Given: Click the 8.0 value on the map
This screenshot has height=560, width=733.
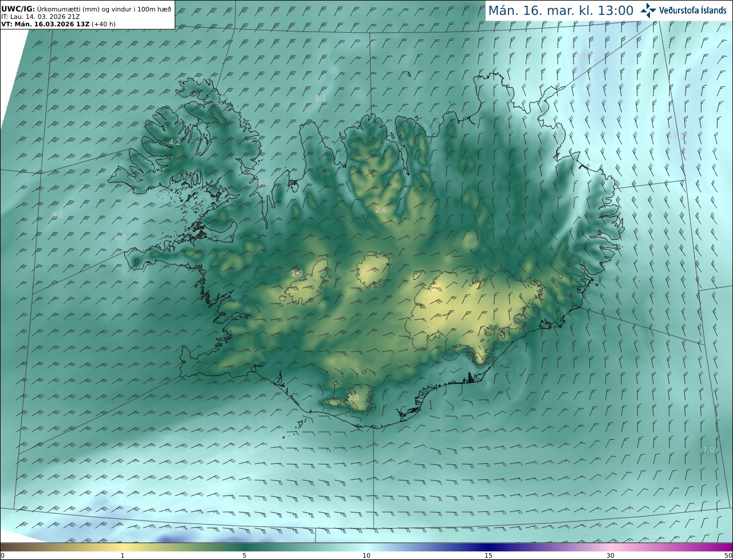Looking at the screenshot, I should click(x=263, y=182).
